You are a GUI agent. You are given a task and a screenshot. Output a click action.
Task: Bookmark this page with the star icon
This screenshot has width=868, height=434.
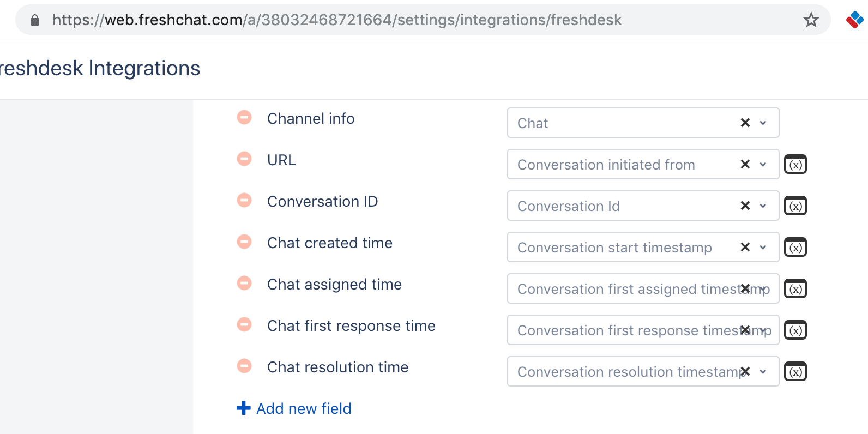811,20
